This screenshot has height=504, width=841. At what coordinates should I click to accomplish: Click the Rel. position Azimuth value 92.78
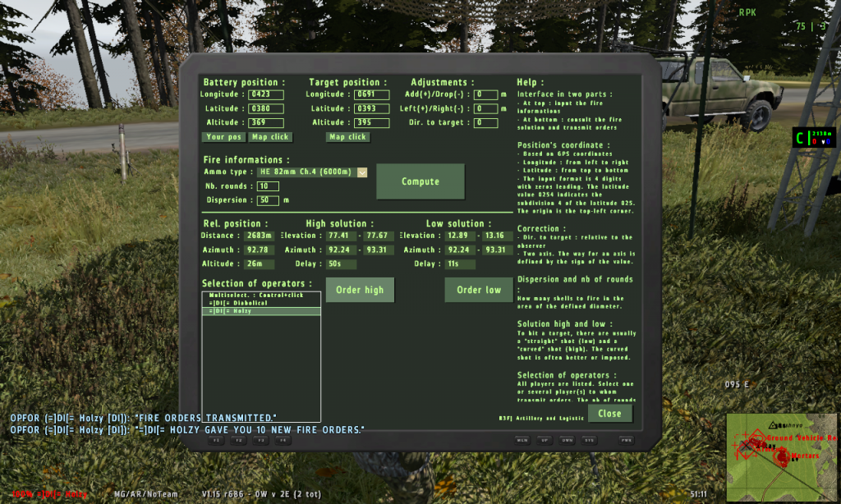pyautogui.click(x=260, y=250)
